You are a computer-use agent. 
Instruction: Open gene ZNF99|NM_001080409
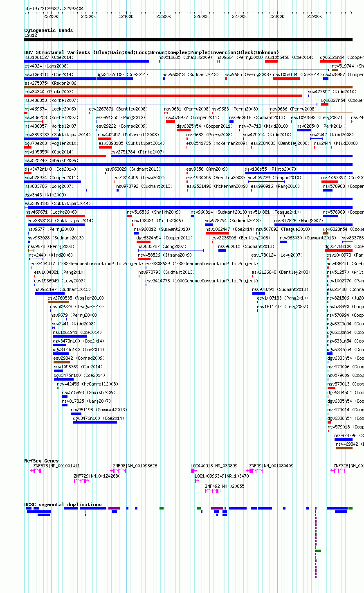(x=271, y=466)
